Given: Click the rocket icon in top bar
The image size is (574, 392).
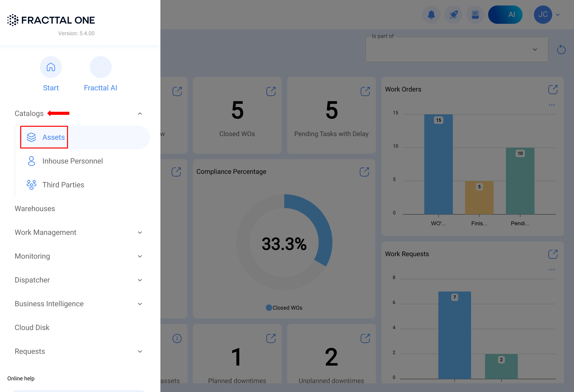Looking at the screenshot, I should pyautogui.click(x=453, y=15).
